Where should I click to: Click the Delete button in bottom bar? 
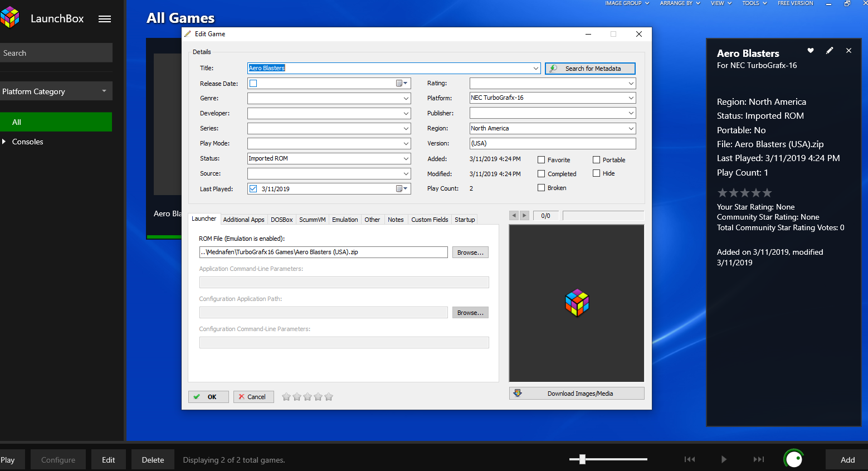pyautogui.click(x=153, y=460)
